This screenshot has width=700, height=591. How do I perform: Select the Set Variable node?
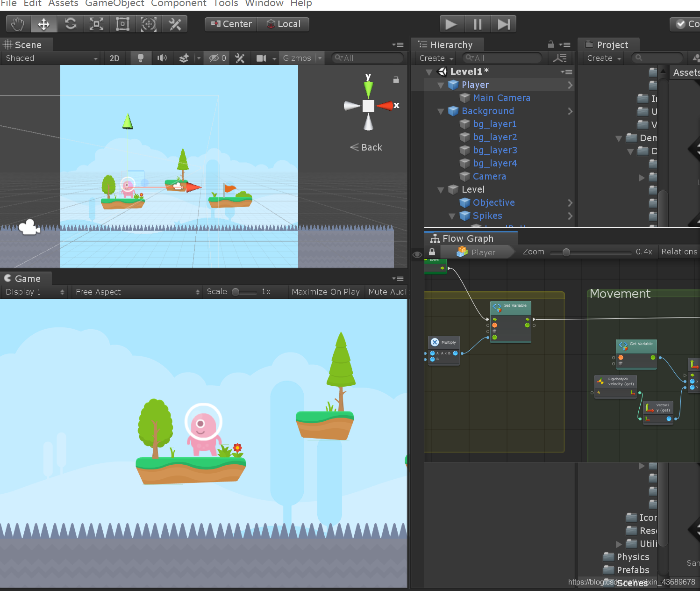coord(510,322)
